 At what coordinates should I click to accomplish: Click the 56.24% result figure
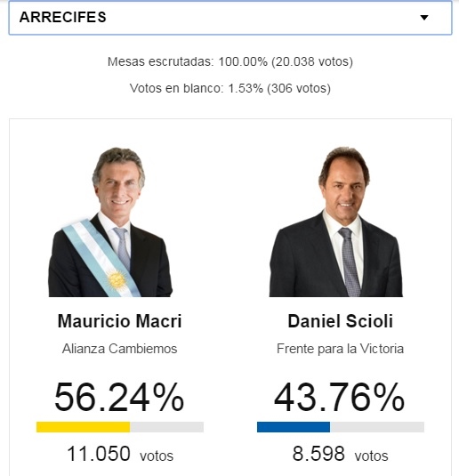[x=119, y=397]
